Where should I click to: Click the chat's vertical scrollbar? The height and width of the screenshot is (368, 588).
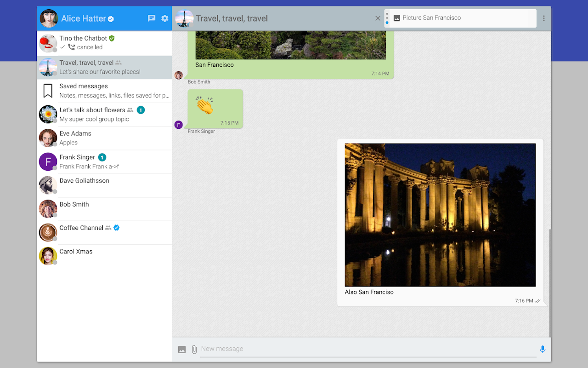point(549,282)
